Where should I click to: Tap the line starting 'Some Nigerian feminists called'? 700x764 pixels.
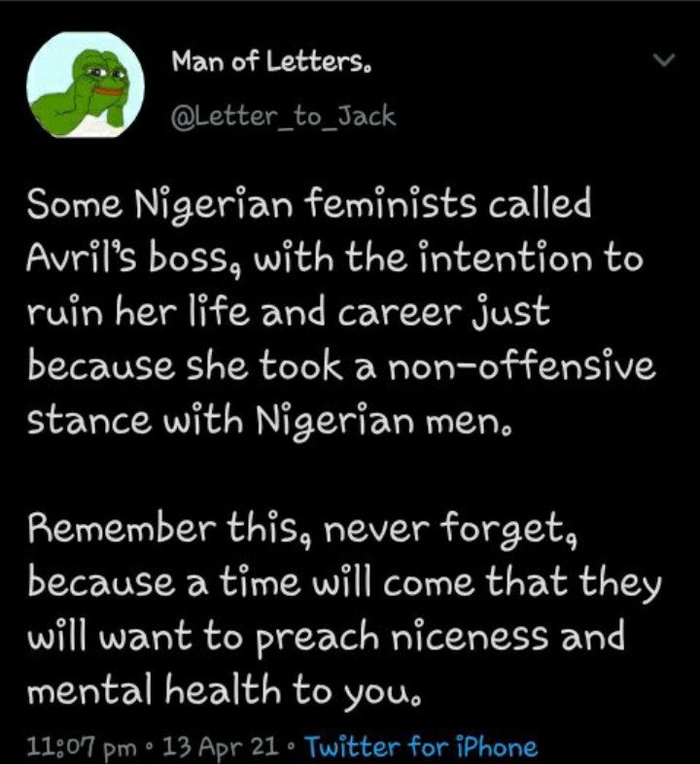click(309, 205)
